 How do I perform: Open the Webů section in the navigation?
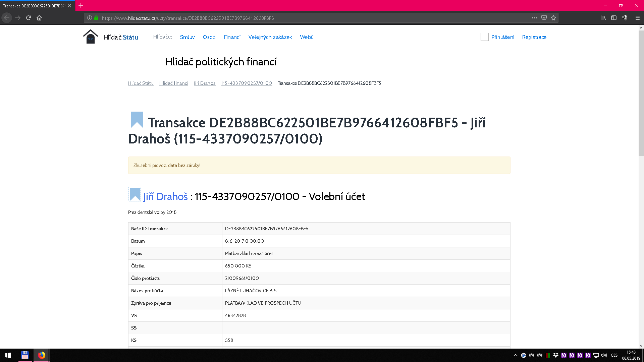coord(307,37)
